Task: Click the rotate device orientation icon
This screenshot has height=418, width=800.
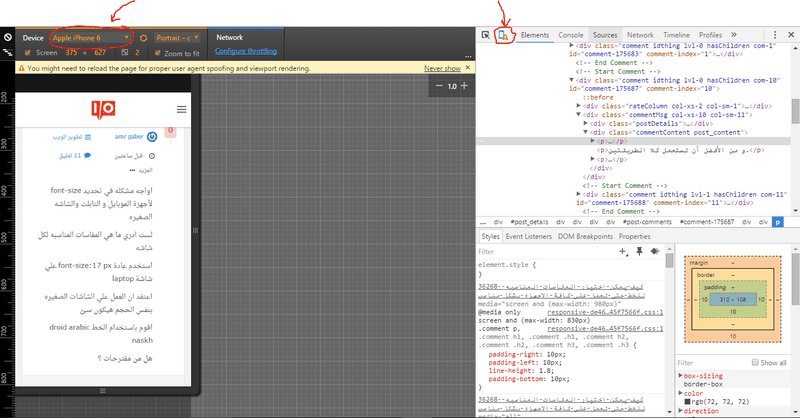Action: point(143,37)
